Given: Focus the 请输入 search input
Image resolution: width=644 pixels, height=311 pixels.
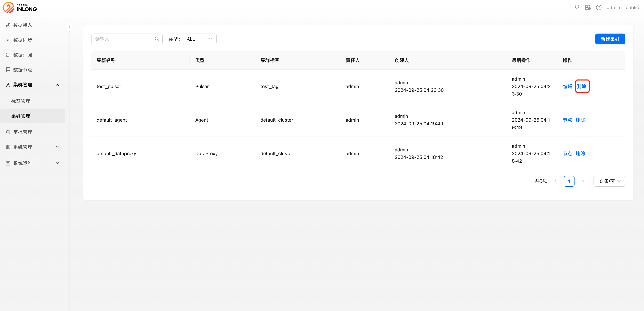Looking at the screenshot, I should click(x=122, y=39).
